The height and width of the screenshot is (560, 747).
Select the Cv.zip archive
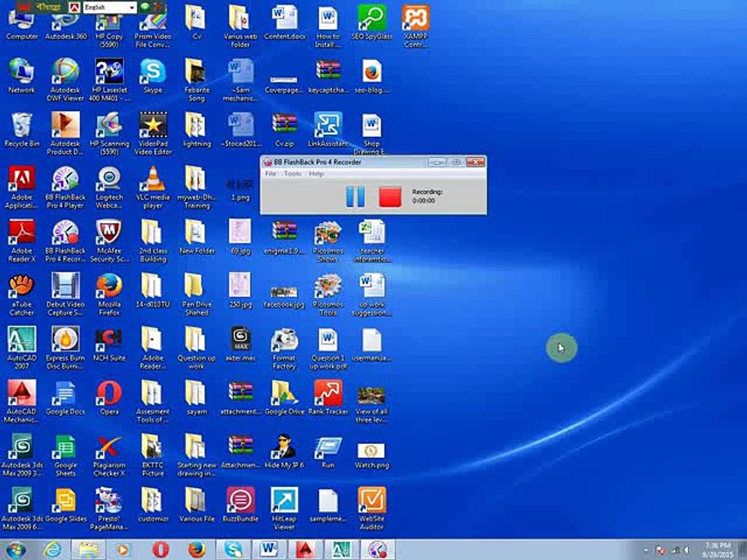pos(285,130)
